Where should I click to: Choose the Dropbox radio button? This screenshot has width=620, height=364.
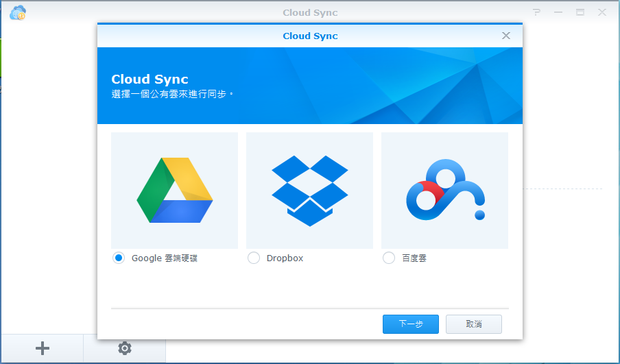click(x=254, y=258)
